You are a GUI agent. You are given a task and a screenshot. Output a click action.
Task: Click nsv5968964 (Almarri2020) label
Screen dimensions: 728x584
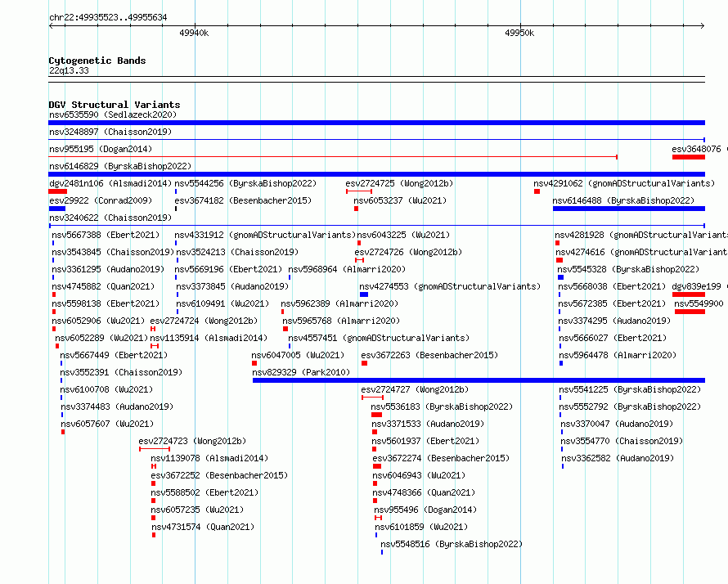point(347,269)
